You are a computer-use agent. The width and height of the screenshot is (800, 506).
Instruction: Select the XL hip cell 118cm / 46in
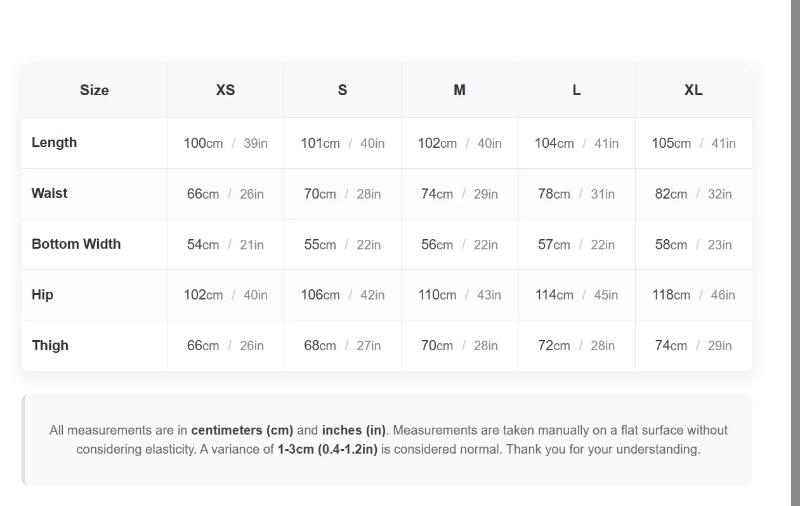coord(693,295)
